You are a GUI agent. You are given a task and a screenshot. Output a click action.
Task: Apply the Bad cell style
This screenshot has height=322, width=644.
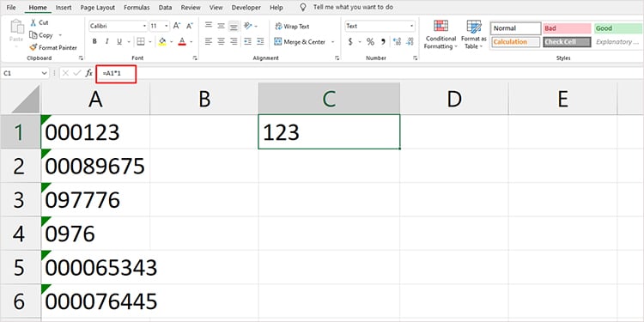coord(568,28)
